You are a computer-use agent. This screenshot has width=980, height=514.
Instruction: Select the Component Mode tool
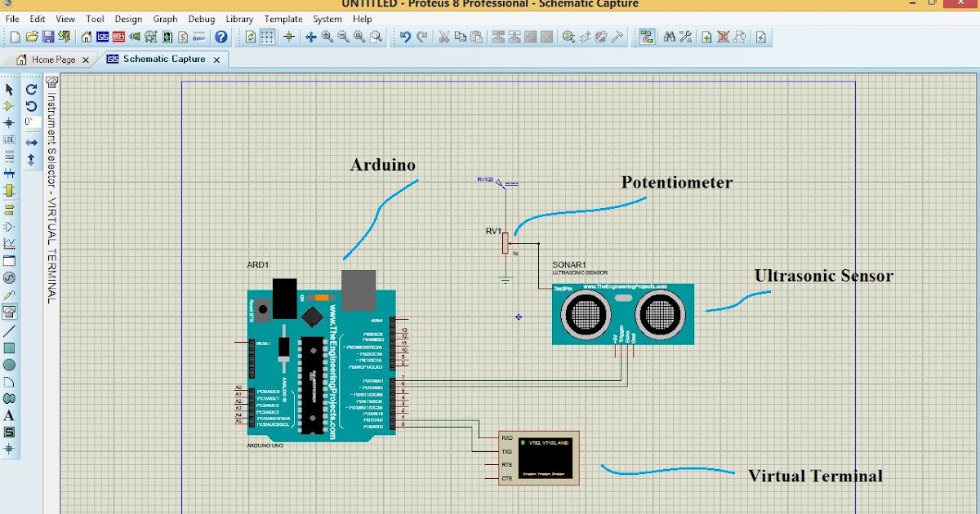click(9, 105)
